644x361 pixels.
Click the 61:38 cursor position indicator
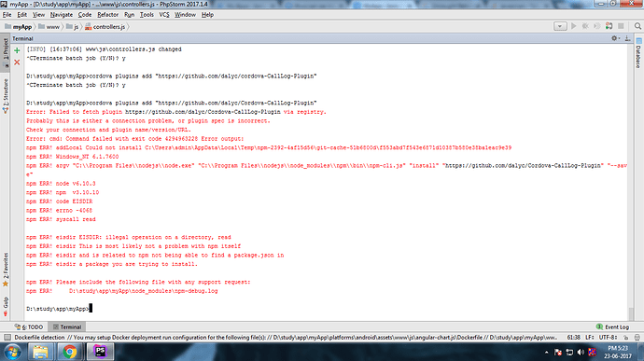click(x=573, y=338)
